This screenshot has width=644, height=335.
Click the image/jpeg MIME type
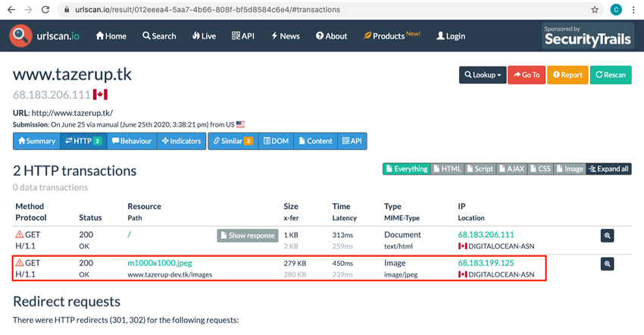(x=401, y=274)
